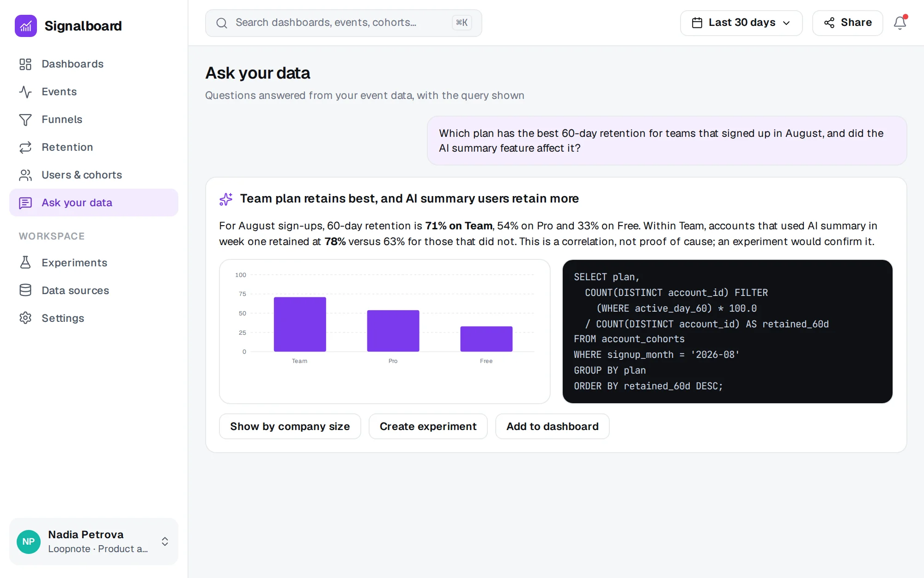Navigate to Retention
The image size is (924, 578).
pyautogui.click(x=94, y=147)
